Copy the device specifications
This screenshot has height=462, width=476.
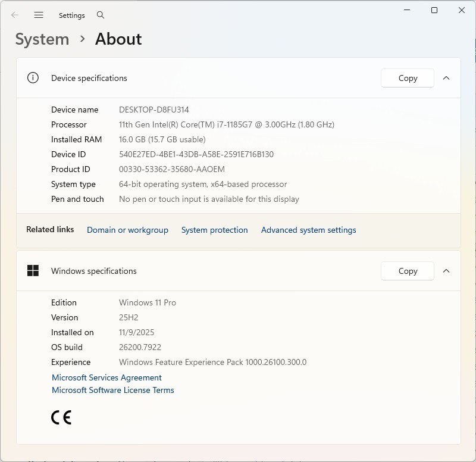(x=408, y=78)
